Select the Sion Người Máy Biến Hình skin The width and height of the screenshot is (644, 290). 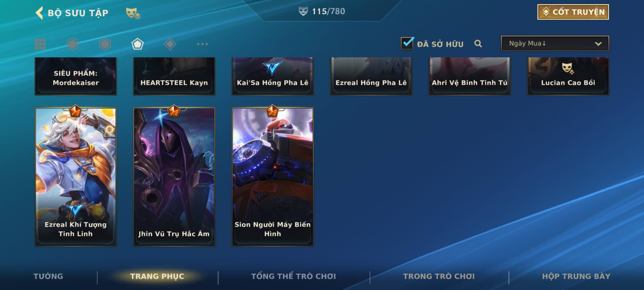tap(273, 177)
